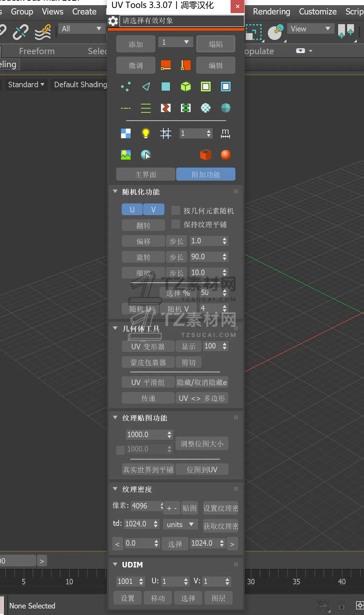Click the orange sphere icon
Image resolution: width=364 pixels, height=615 pixels.
click(x=226, y=155)
